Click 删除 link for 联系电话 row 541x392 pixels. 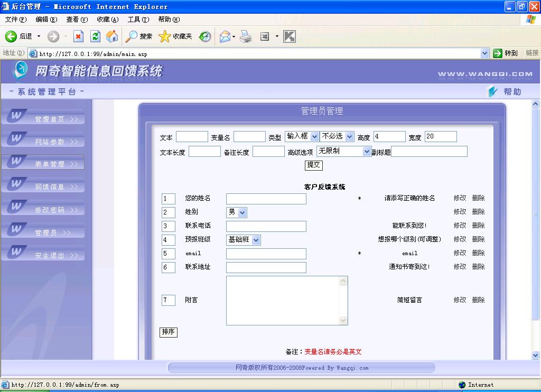point(478,226)
